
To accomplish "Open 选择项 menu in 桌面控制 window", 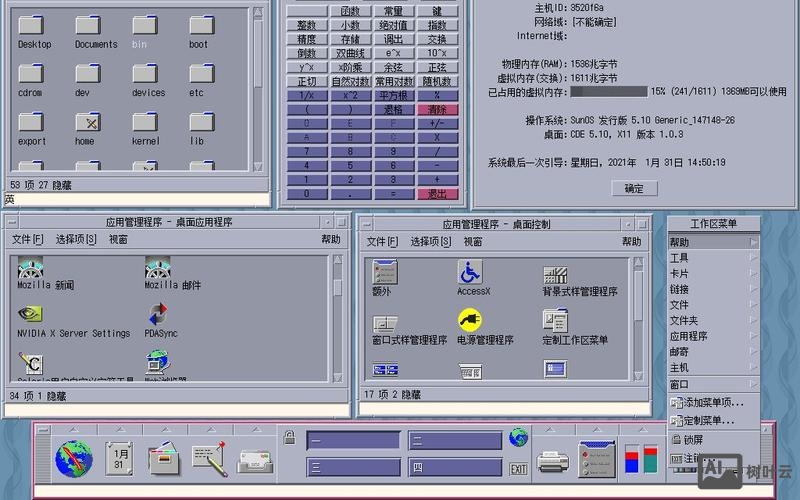I will pyautogui.click(x=431, y=241).
